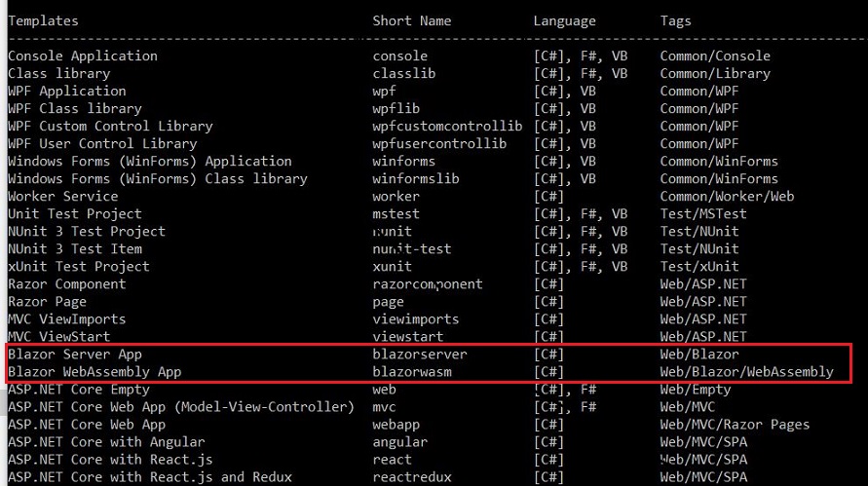The image size is (868, 486).
Task: Click the short name "blazorserver"
Action: coord(420,355)
